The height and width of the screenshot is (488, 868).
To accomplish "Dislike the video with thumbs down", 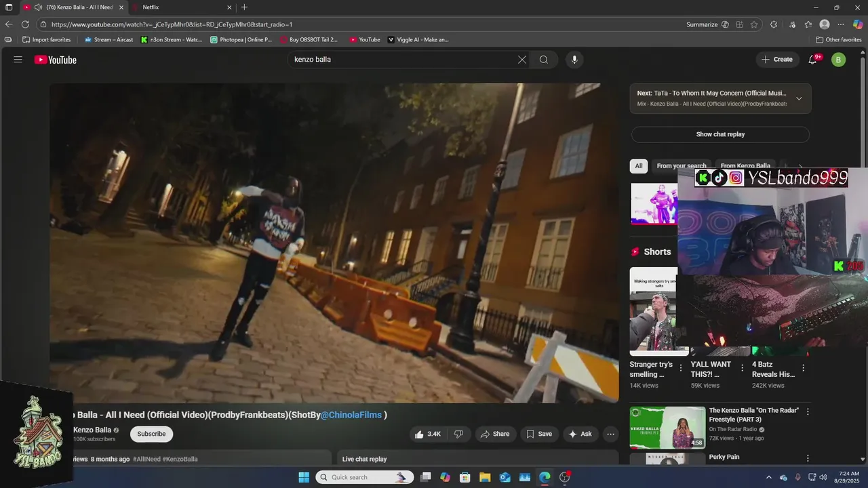I will coord(458,434).
